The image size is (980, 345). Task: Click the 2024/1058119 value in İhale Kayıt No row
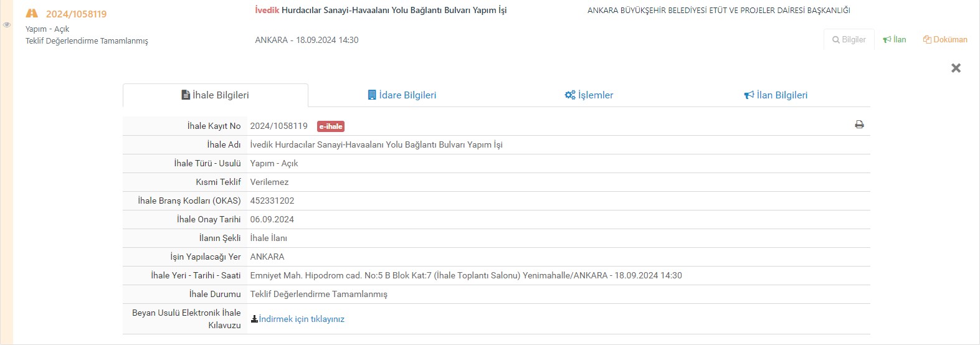point(279,126)
